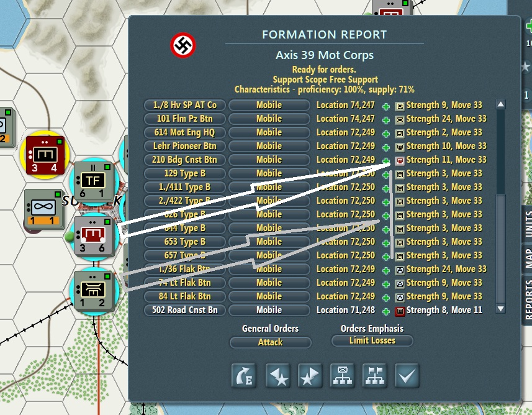Change Orders Emphasis from Limit Losses
This screenshot has width=532, height=415.
[x=372, y=340]
